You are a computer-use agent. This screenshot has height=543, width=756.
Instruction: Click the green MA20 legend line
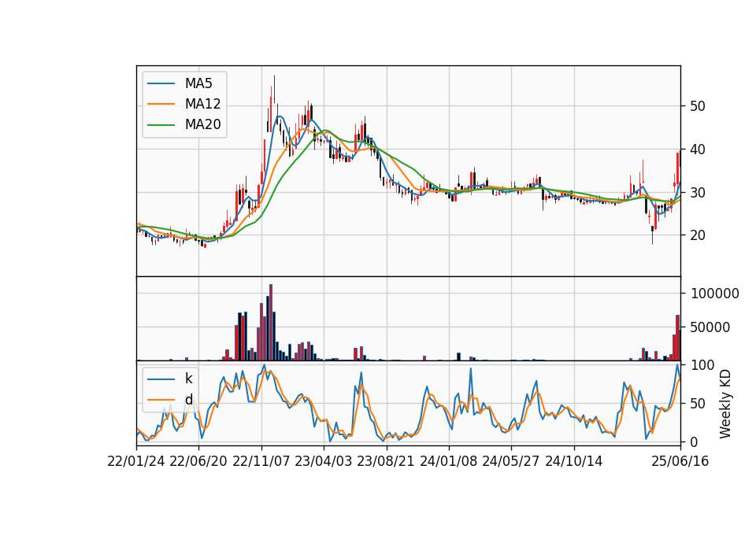tap(161, 125)
